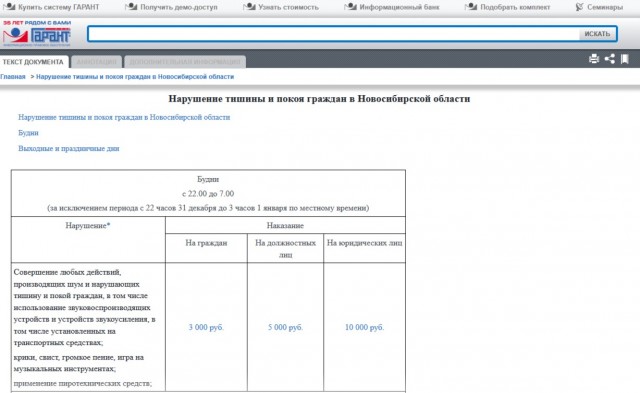Open Семинары link
640x393 pixels.
coord(605,7)
